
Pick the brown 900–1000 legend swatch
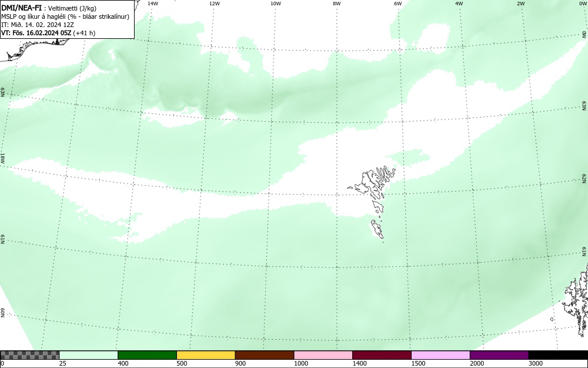click(265, 355)
